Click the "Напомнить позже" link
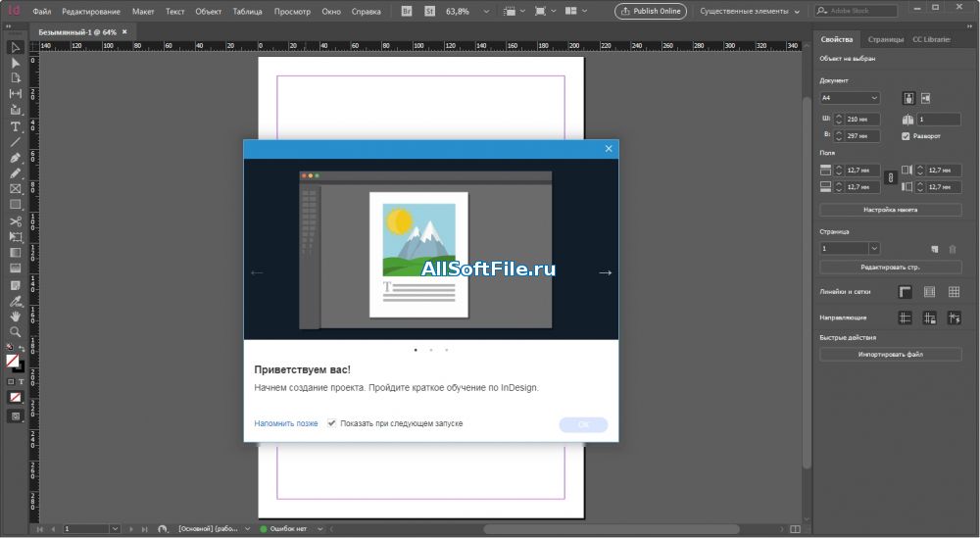 286,423
